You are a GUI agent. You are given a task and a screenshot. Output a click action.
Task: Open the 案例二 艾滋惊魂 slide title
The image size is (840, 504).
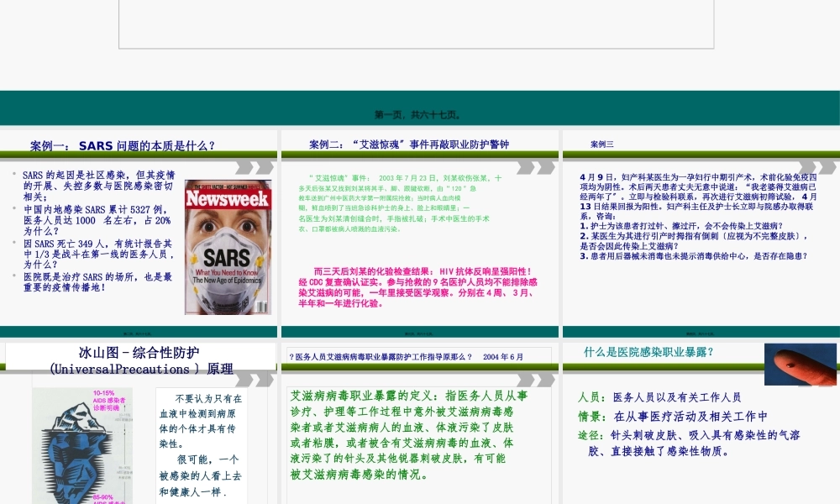click(409, 144)
